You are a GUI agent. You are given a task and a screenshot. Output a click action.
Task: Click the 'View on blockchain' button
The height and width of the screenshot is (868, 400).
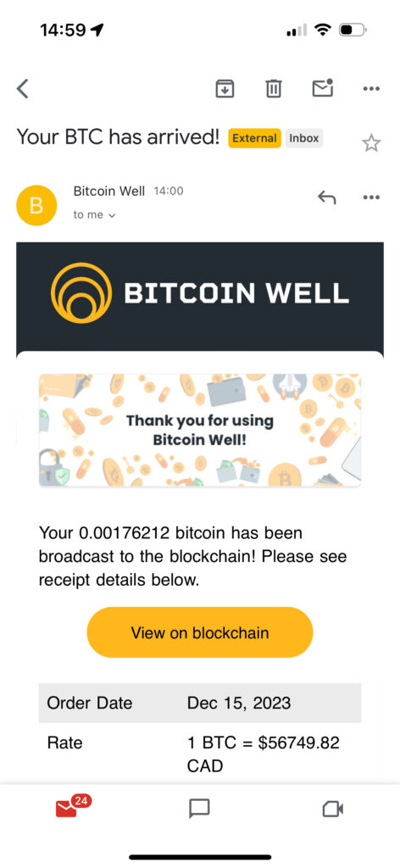pyautogui.click(x=200, y=632)
